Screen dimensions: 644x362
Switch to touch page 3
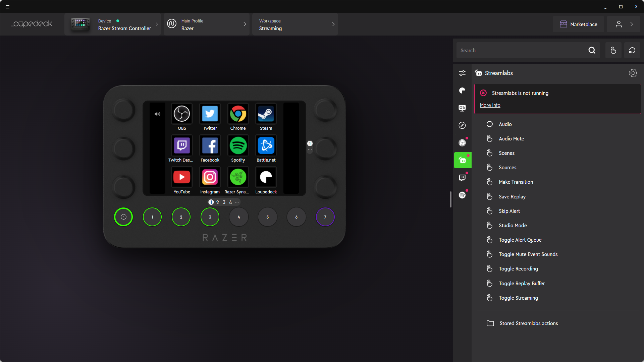point(224,202)
